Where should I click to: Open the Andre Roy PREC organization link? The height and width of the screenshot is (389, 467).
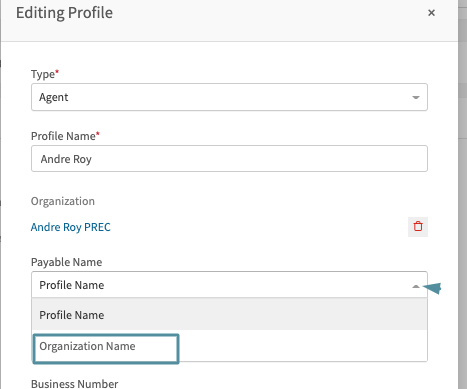[x=71, y=227]
